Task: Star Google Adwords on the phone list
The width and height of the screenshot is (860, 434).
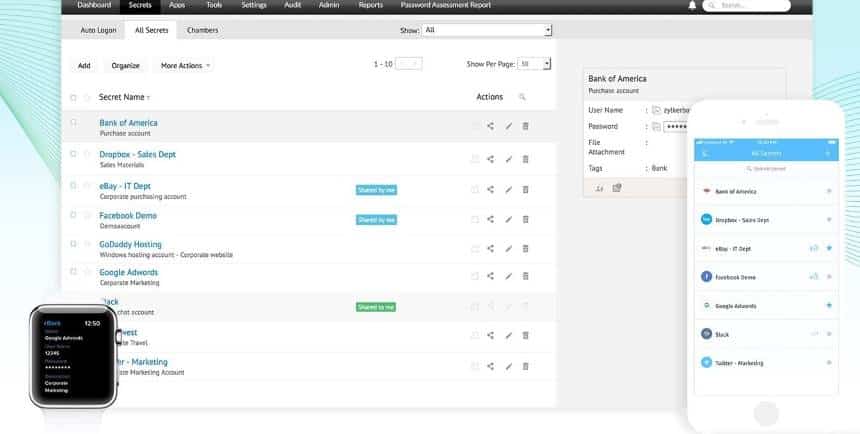Action: [x=829, y=305]
